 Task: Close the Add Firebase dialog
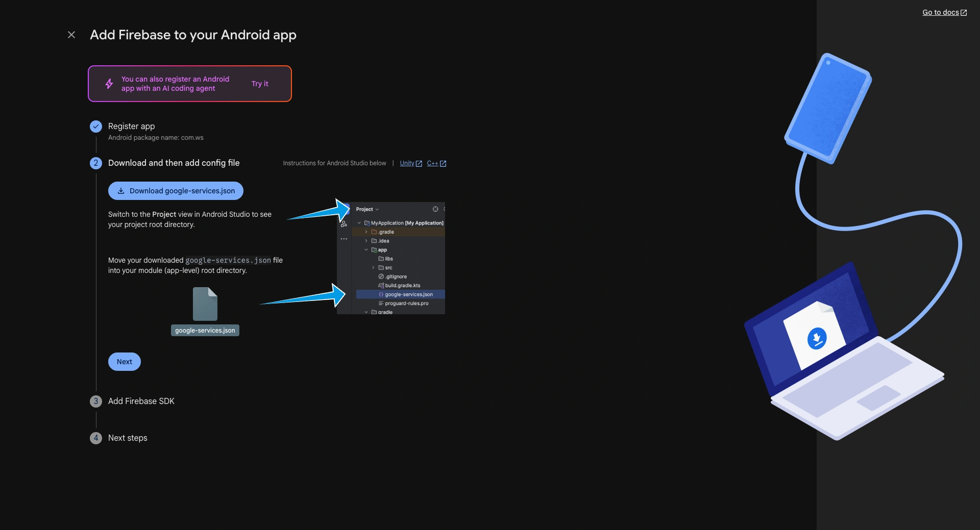coord(71,35)
